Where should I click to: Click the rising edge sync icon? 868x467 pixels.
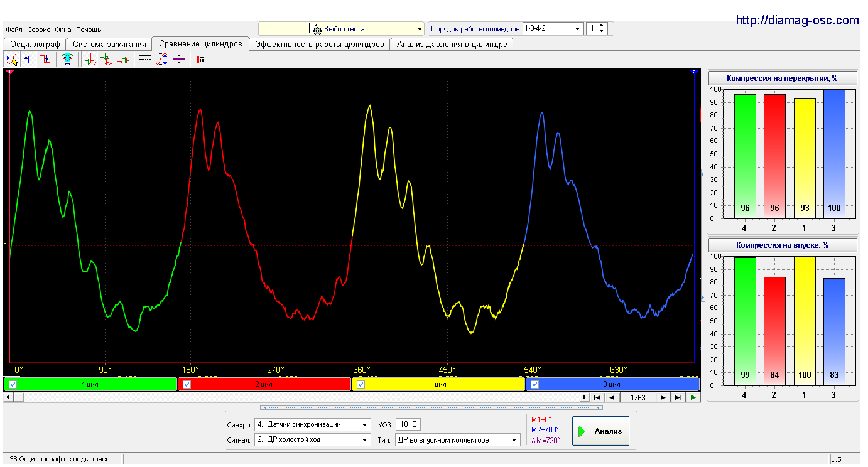(29, 60)
